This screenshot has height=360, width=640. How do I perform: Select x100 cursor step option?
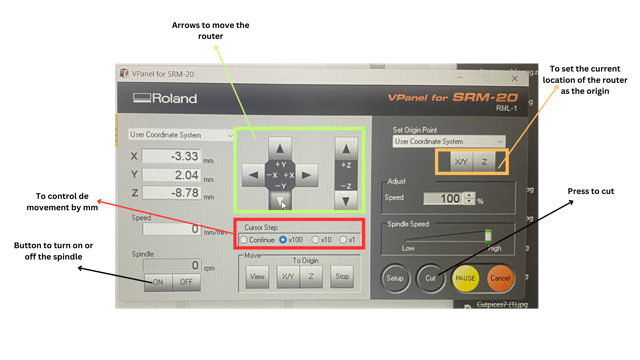(283, 240)
